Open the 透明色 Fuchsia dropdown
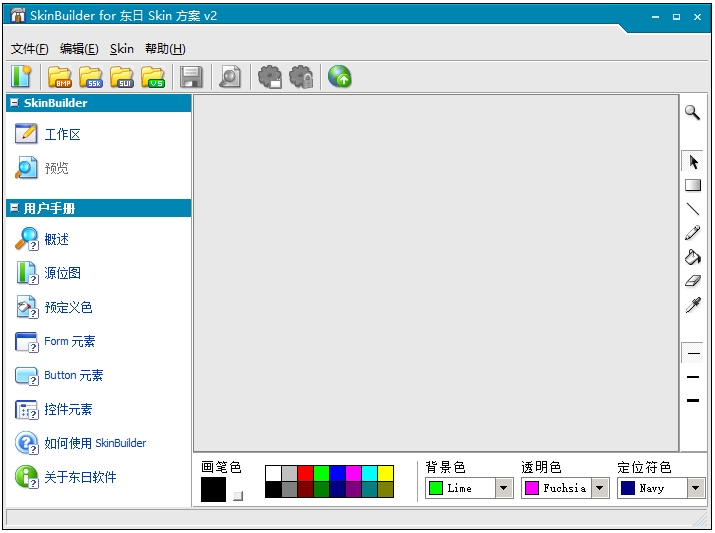Viewport: 715px width, 533px height. [x=600, y=488]
